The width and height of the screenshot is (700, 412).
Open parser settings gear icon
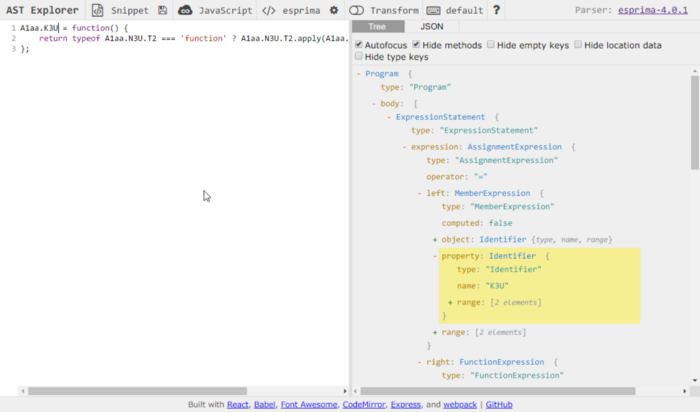click(x=334, y=10)
